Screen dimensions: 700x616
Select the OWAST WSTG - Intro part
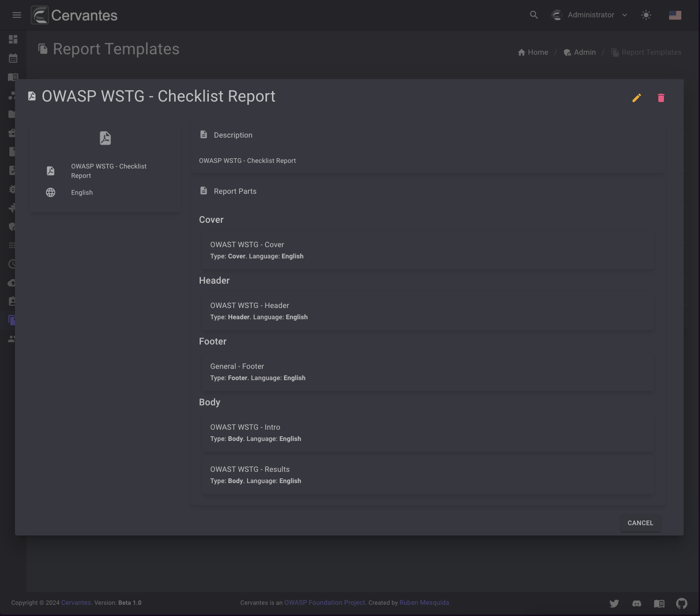click(x=428, y=433)
